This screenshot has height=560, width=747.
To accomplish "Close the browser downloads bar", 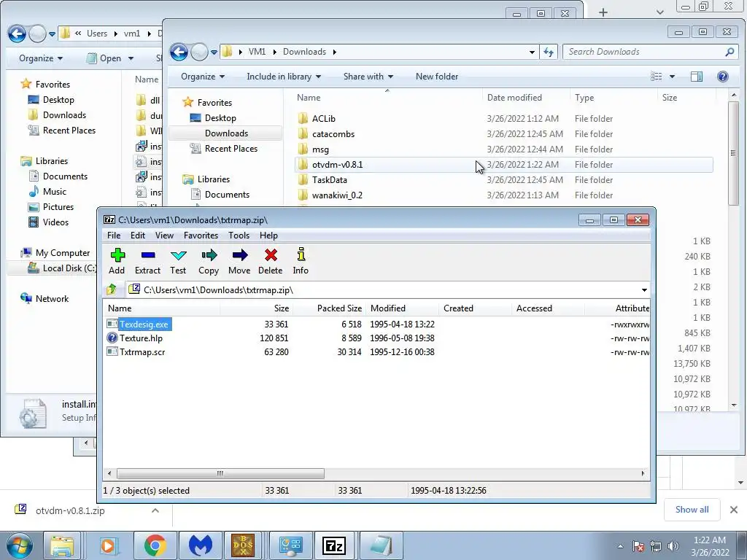I will pyautogui.click(x=734, y=510).
